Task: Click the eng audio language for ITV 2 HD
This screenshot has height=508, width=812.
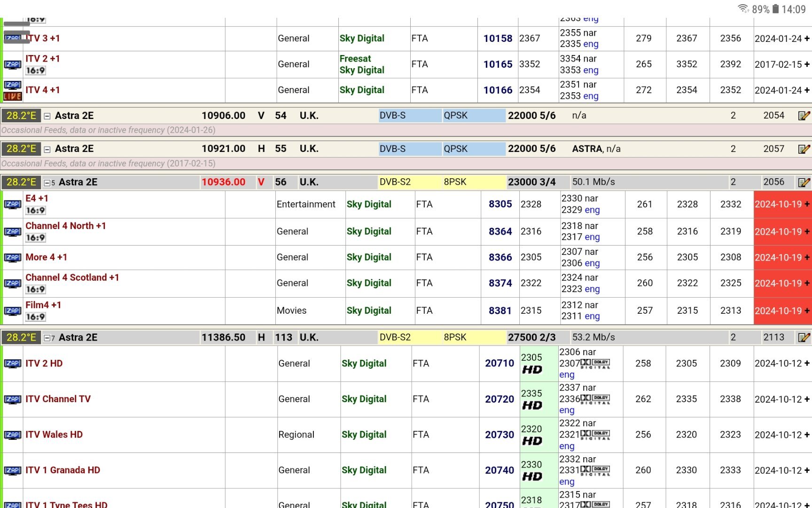Action: [x=567, y=375]
